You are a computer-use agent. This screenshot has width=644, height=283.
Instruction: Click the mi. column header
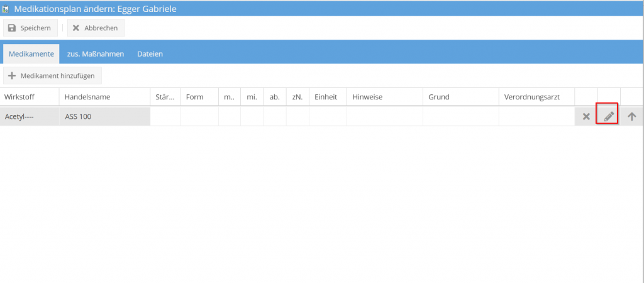pos(252,97)
